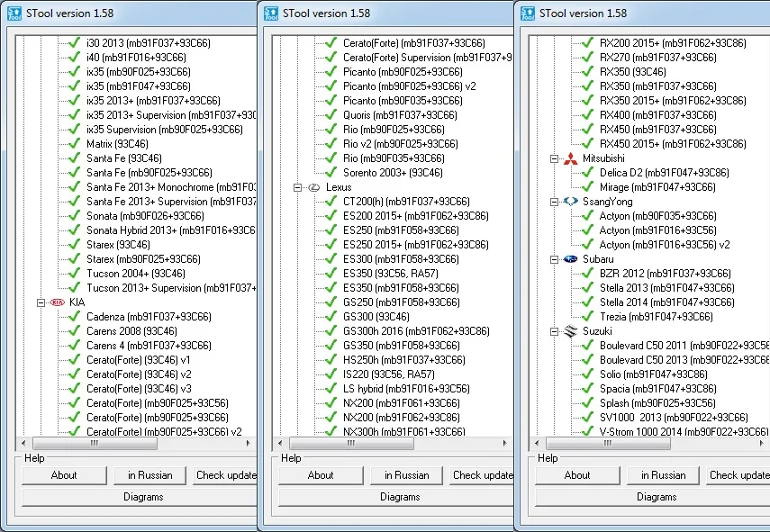Collapse the Mitsubishi tree node
Screen dimensions: 770x532
pos(554,158)
